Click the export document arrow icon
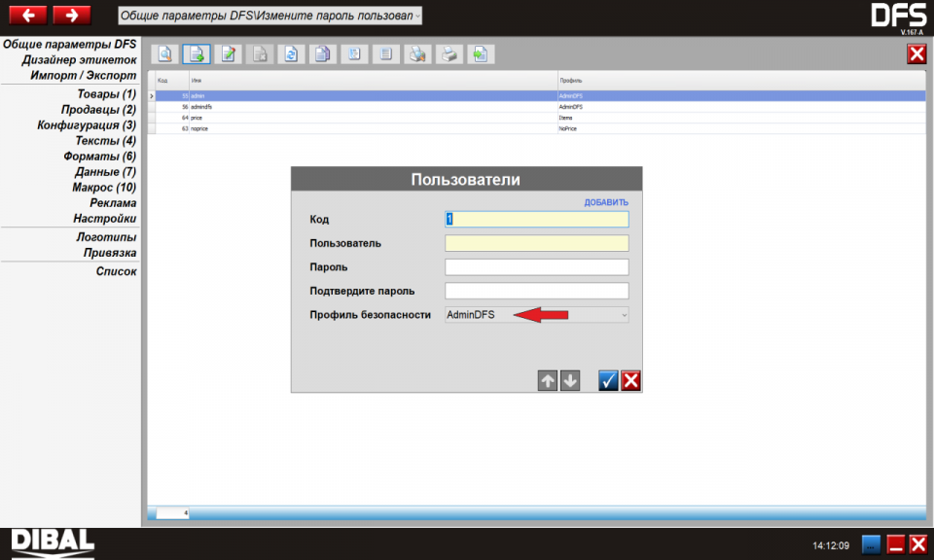This screenshot has height=560, width=934. click(480, 54)
